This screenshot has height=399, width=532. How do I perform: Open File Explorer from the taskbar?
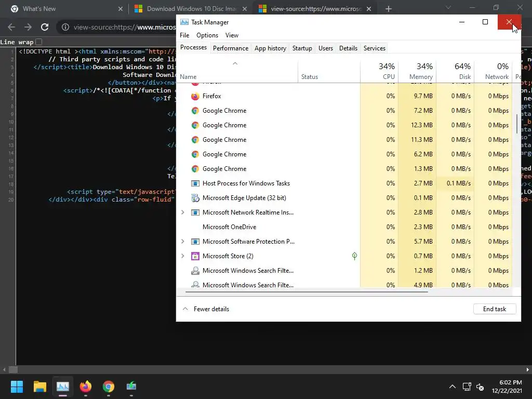[39, 386]
